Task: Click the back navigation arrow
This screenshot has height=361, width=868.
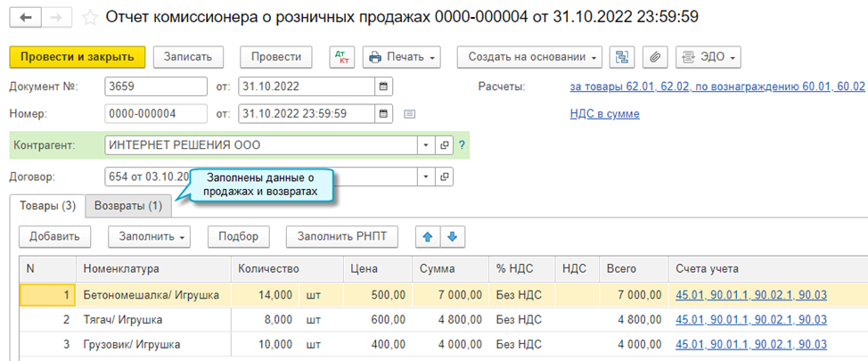Action: click(24, 17)
